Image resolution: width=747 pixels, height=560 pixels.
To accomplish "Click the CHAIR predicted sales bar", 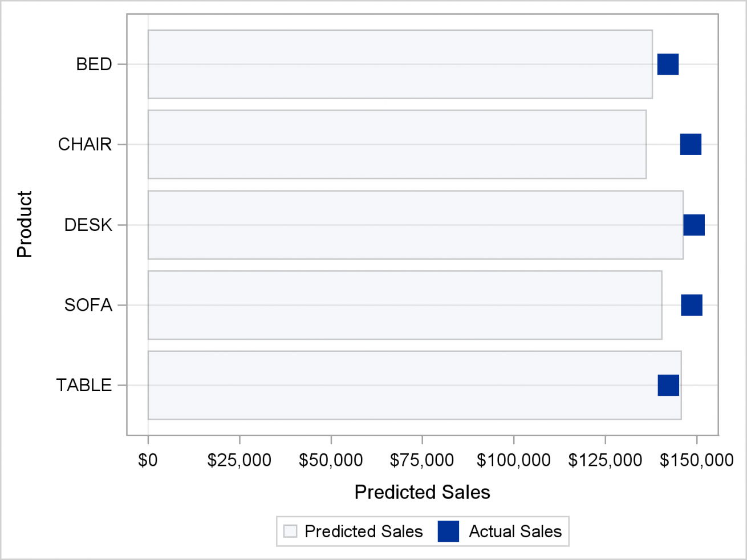I will point(396,144).
